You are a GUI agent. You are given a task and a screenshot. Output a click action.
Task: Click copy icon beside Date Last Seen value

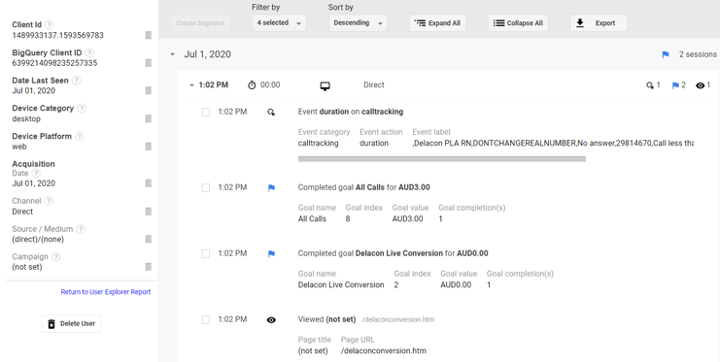click(148, 90)
